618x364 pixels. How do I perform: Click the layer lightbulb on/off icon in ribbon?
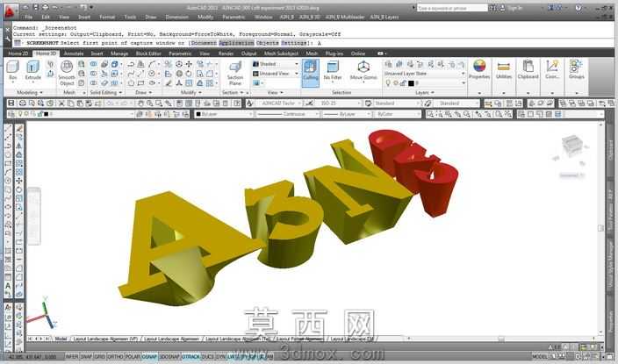(388, 83)
